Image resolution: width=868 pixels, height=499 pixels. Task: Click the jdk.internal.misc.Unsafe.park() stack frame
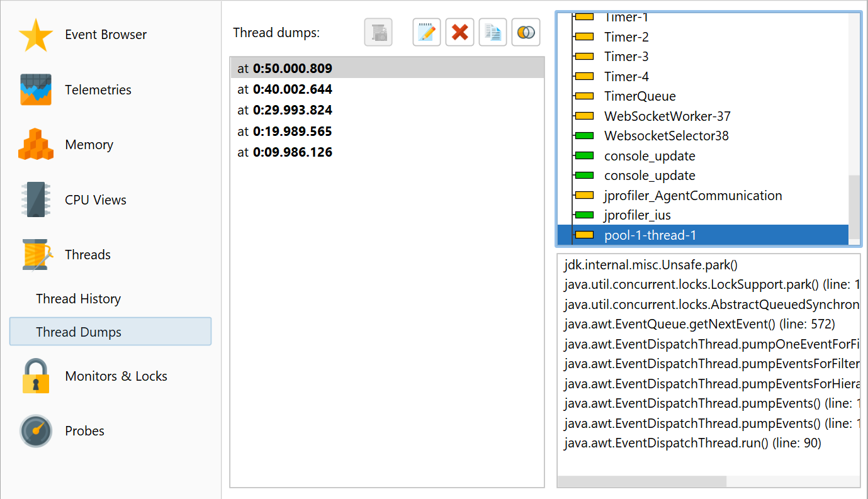point(651,265)
